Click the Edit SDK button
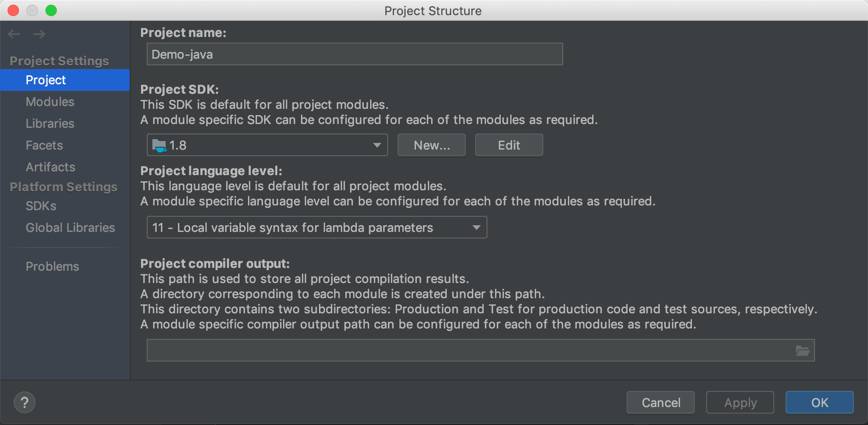 509,145
